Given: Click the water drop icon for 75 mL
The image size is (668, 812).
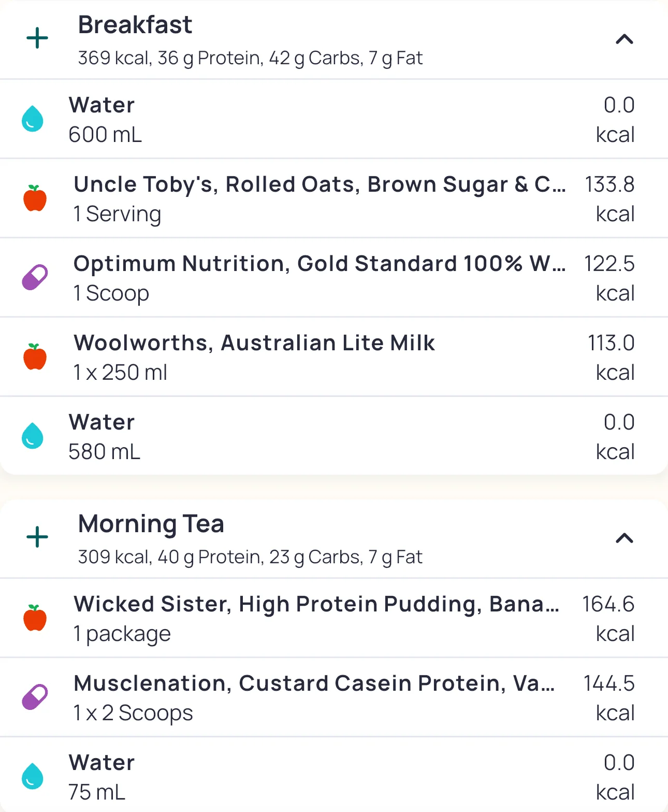Looking at the screenshot, I should click(33, 776).
